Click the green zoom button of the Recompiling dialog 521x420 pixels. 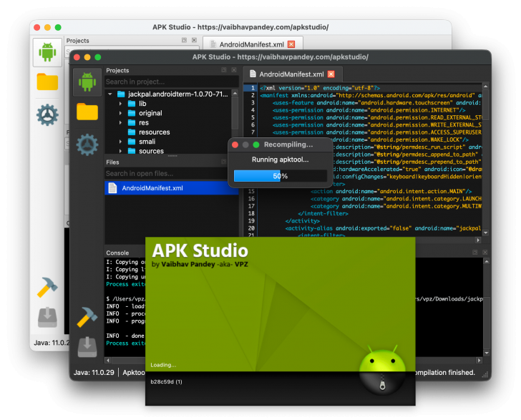(256, 145)
